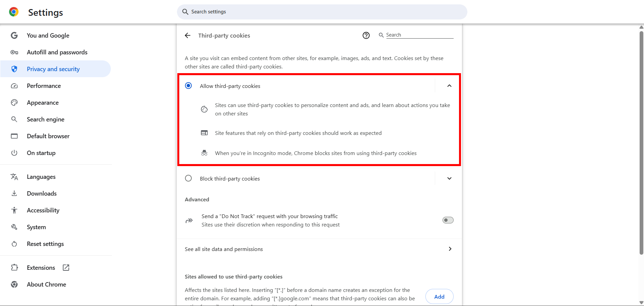Expand the Block third-party cookies section
This screenshot has height=306, width=644.
pyautogui.click(x=449, y=178)
